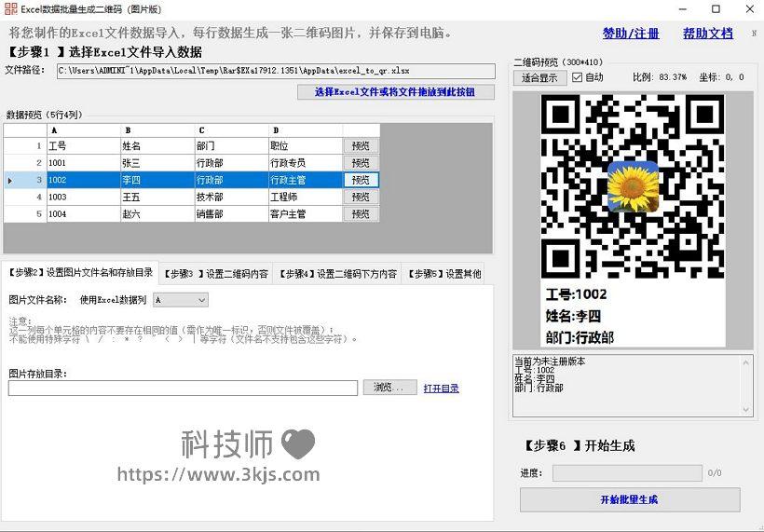Click 预览 button for row 1004
764x532 pixels.
coord(361,214)
